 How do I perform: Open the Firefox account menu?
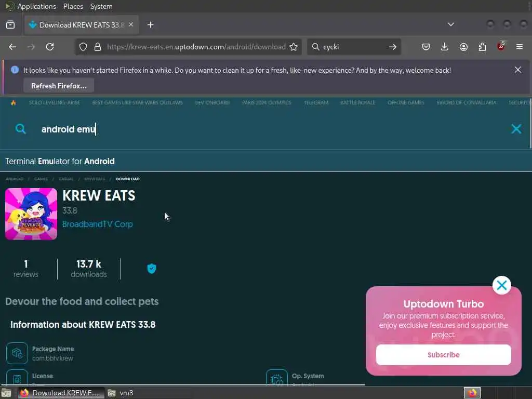coord(463,47)
